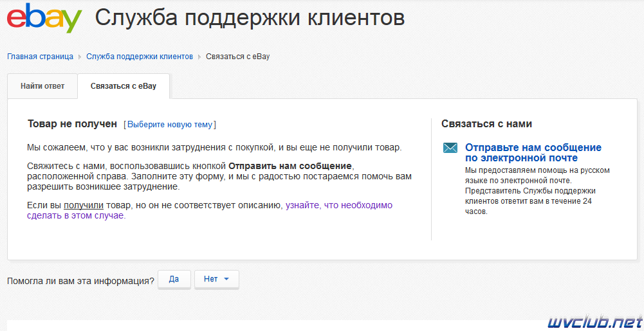644x331 pixels.
Task: Open the Главная страница breadcrumb link
Action: pyautogui.click(x=41, y=57)
